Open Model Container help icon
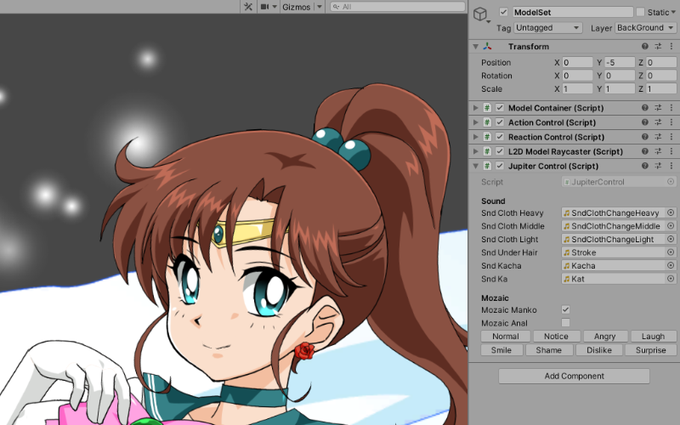Viewport: 680px width, 425px height. 645,108
